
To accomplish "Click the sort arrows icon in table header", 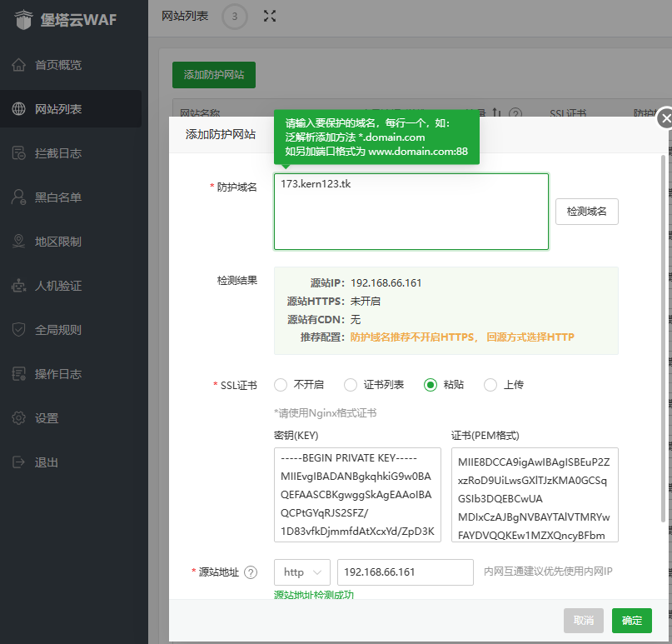I will (496, 112).
